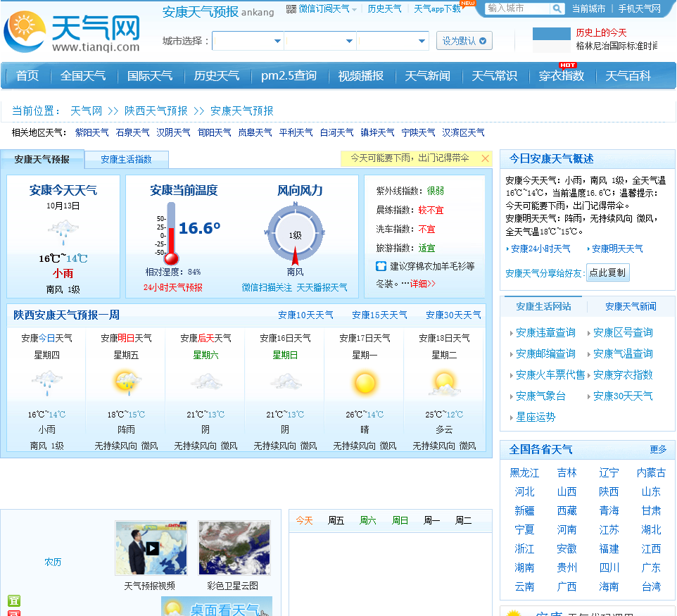
Task: Click the thermometer temperature graphic
Action: coord(171,233)
